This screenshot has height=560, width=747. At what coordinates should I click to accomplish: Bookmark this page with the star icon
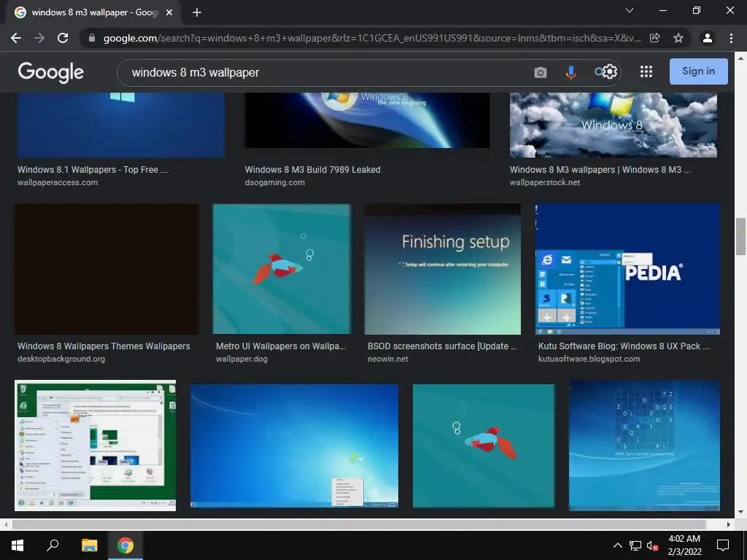pyautogui.click(x=678, y=38)
